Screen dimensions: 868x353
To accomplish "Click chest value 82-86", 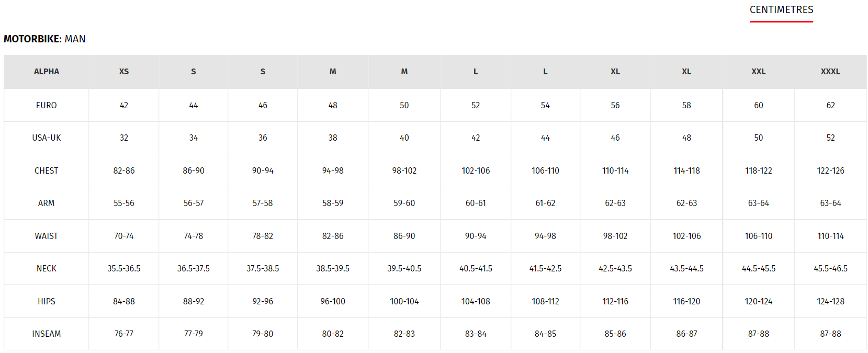I will 124,170.
